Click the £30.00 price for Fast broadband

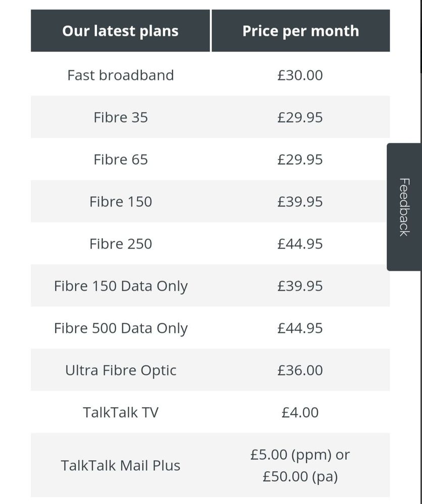pyautogui.click(x=300, y=75)
